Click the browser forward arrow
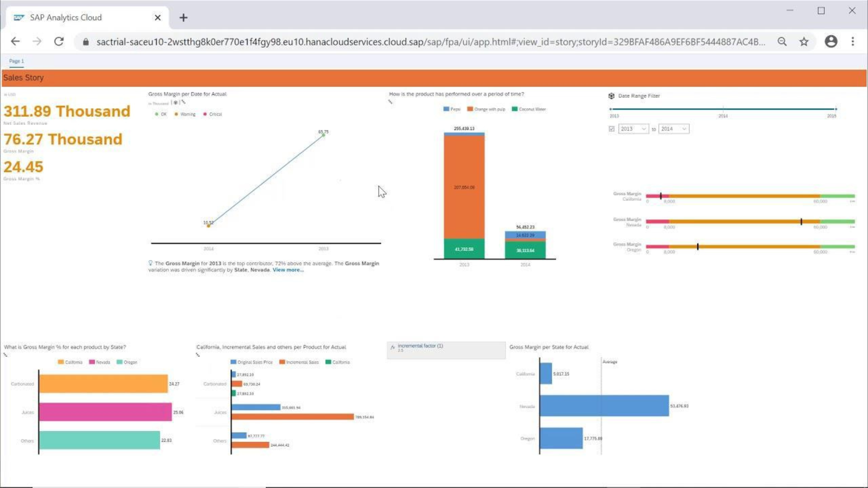 tap(37, 42)
